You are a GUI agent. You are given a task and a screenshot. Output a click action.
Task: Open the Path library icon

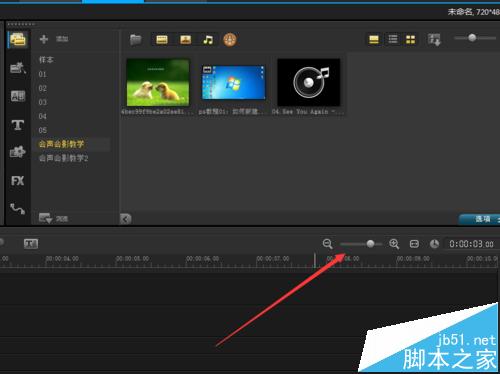[18, 209]
